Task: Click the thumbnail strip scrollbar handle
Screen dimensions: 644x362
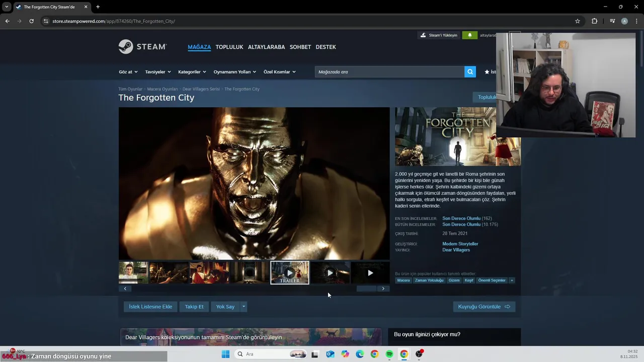Action: (x=366, y=289)
